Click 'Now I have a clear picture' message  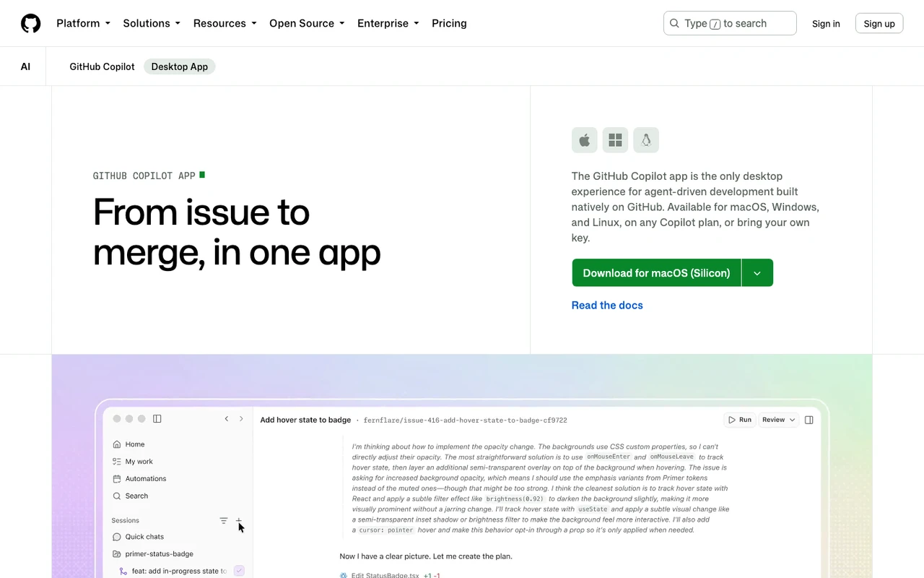click(426, 556)
